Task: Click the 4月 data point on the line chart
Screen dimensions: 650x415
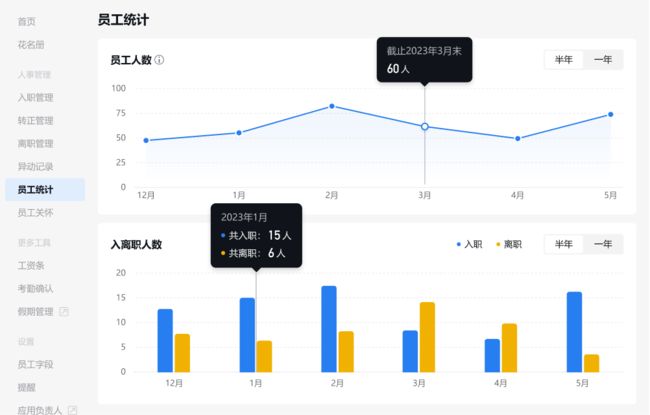Action: tap(517, 138)
